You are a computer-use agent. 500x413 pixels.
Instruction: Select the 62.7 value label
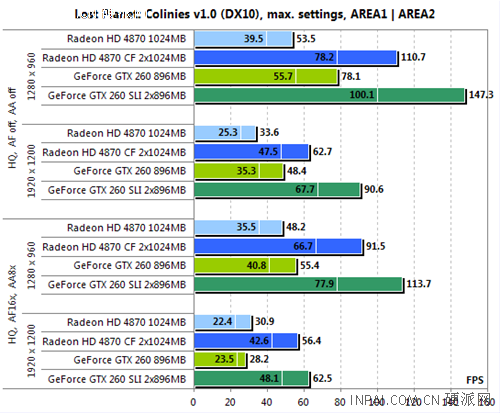(x=322, y=152)
